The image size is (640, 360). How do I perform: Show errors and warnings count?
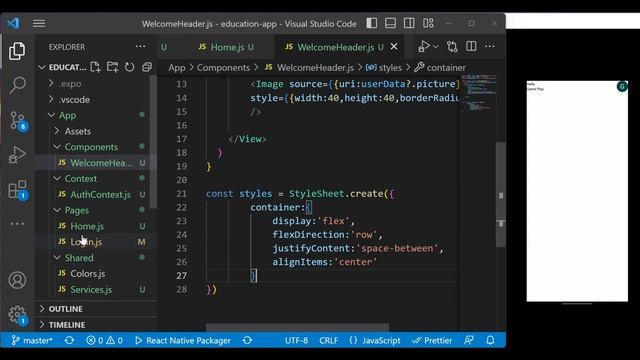[x=104, y=340]
